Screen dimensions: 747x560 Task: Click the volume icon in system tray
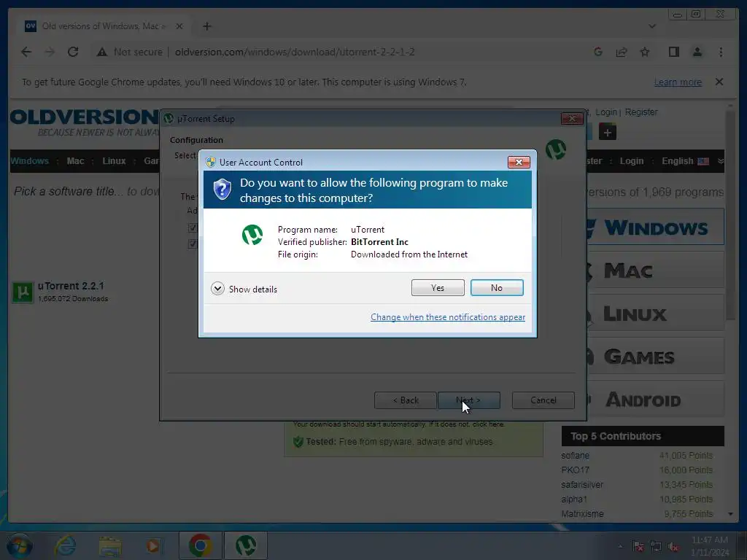tap(673, 546)
